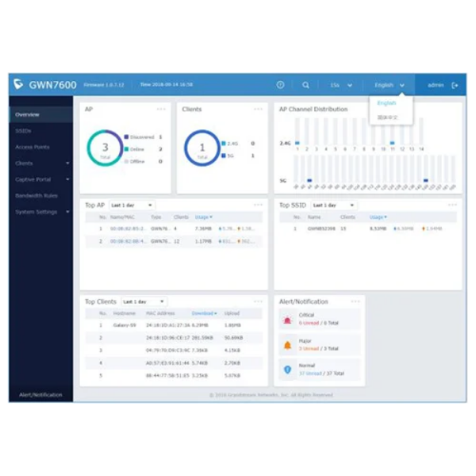The width and height of the screenshot is (476, 476).
Task: Open Alert/Notification panel options ellipsis
Action: [355, 301]
